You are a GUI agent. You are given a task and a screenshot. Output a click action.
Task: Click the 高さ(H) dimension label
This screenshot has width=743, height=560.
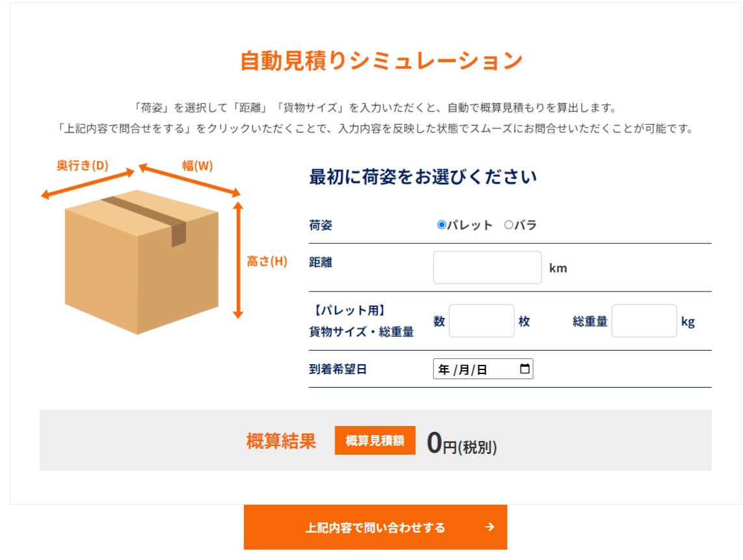tap(267, 261)
